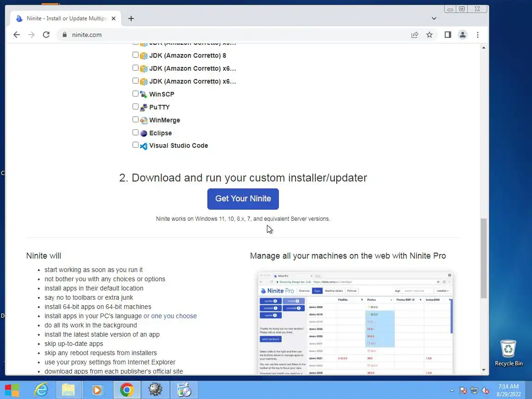This screenshot has width=532, height=399.
Task: Click the Visual Studio Code label
Action: coord(178,145)
